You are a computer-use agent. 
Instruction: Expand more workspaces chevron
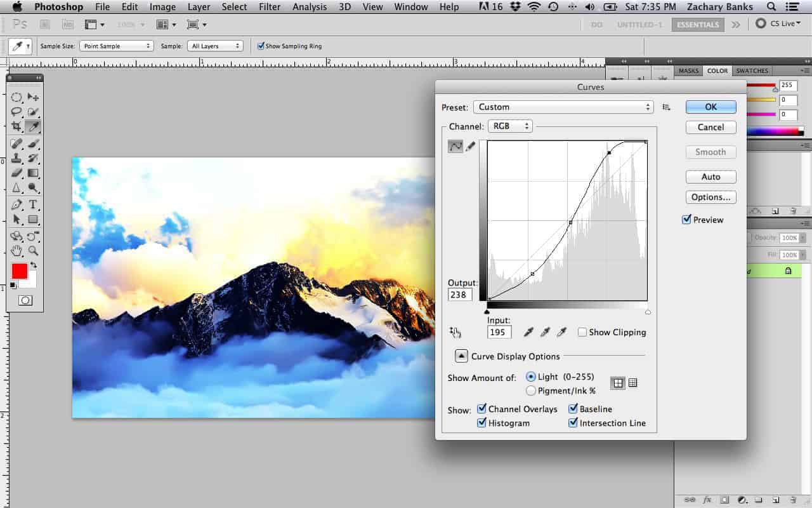coord(735,24)
